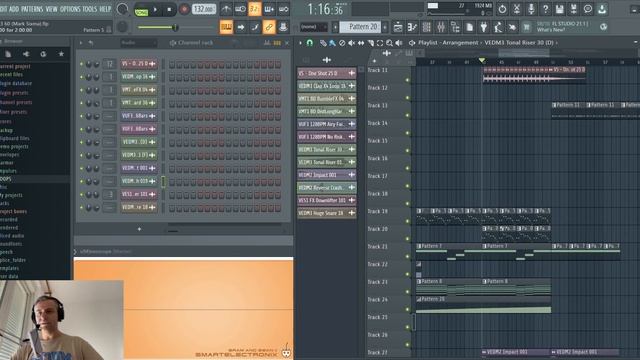Open the channel rack menu arrow

(81, 42)
